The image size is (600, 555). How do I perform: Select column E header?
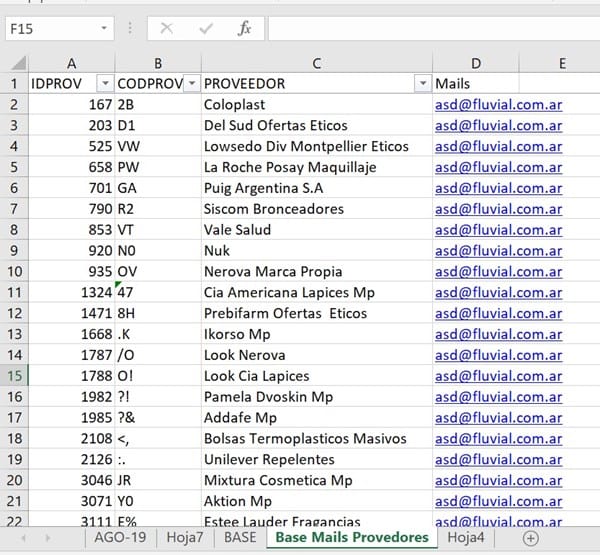[562, 64]
